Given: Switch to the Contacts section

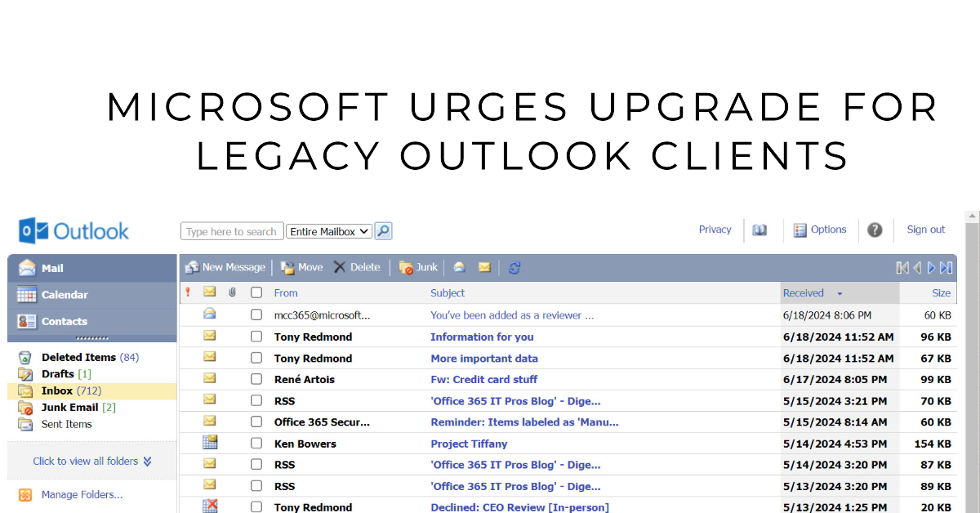Looking at the screenshot, I should [x=65, y=321].
